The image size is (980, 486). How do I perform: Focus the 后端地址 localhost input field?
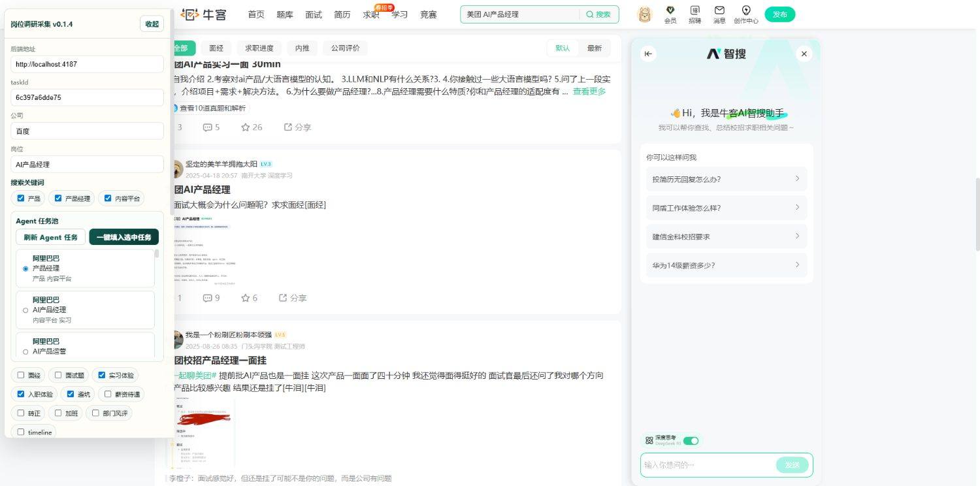(x=87, y=64)
